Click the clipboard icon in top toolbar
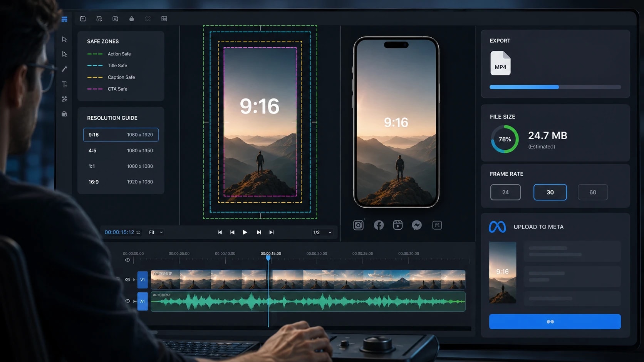 click(115, 18)
